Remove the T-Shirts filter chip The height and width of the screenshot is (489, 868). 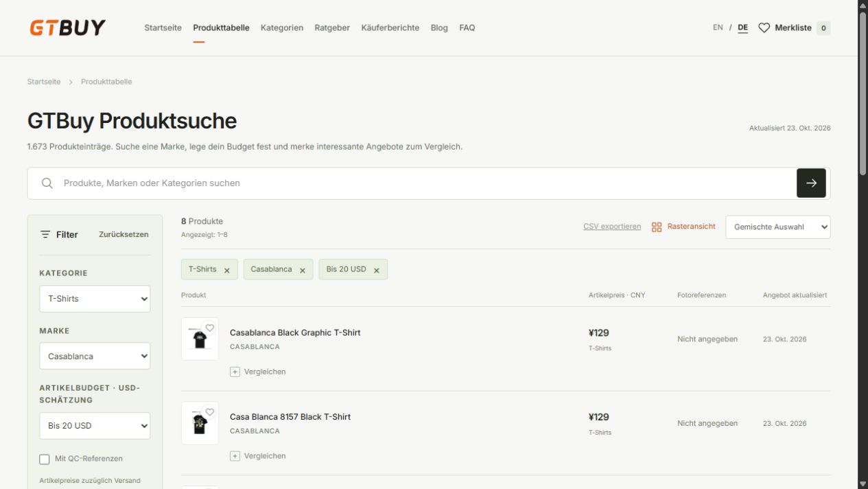click(x=226, y=270)
